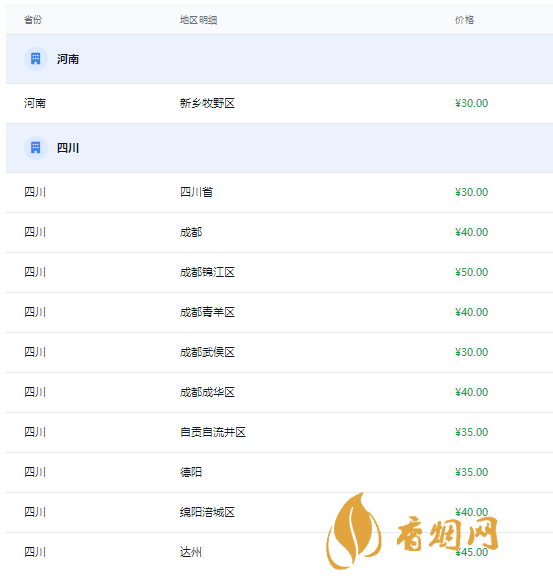The height and width of the screenshot is (580, 553).
Task: Select the 成都青羊区 region entry
Action: (207, 312)
